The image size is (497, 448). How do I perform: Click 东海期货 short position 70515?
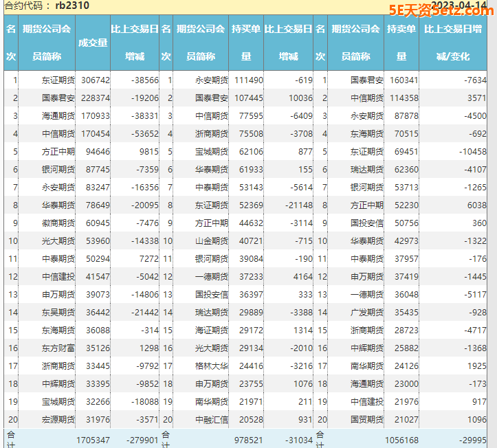click(406, 134)
